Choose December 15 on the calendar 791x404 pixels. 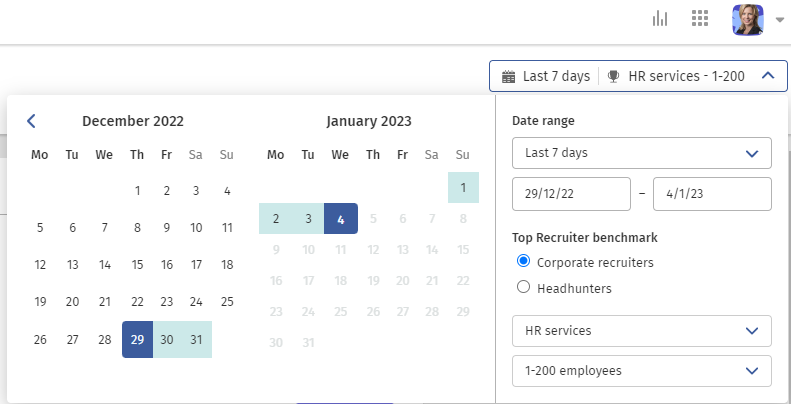(137, 265)
